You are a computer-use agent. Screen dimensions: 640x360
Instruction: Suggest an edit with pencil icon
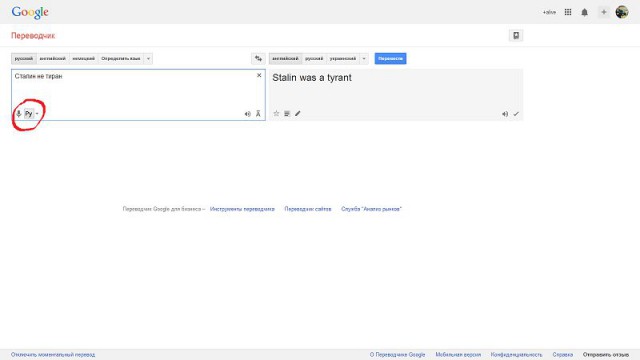point(298,113)
